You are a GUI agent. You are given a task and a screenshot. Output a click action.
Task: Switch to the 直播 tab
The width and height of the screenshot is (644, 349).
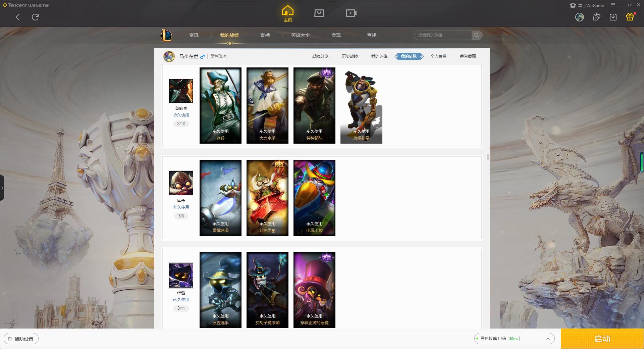click(x=265, y=35)
